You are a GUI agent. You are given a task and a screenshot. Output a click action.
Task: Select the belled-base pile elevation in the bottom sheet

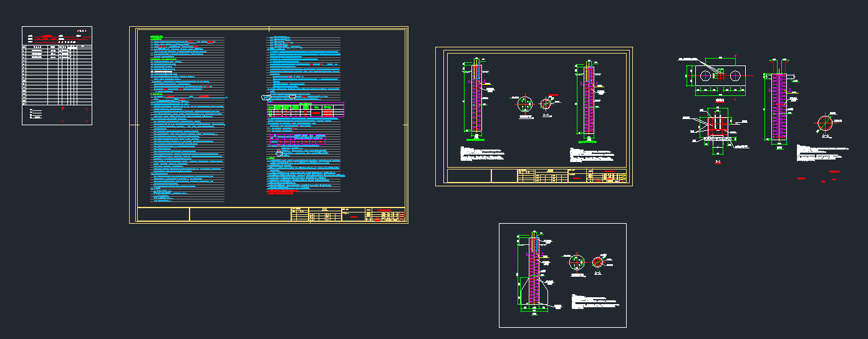[x=534, y=273]
